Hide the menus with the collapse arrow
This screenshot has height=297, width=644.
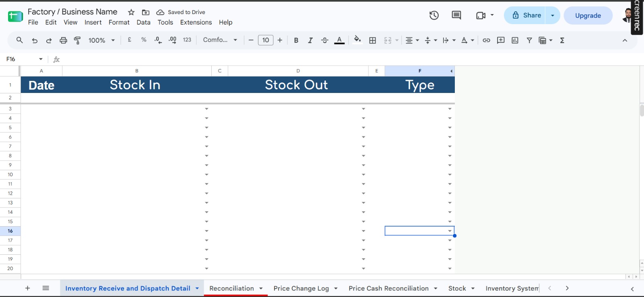625,40
